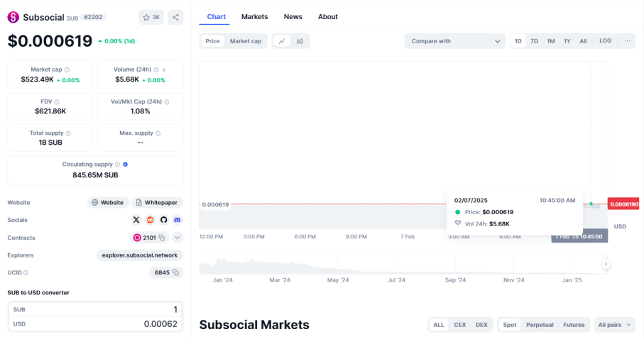Image resolution: width=644 pixels, height=339 pixels.
Task: Select Futures market type
Action: pos(574,325)
